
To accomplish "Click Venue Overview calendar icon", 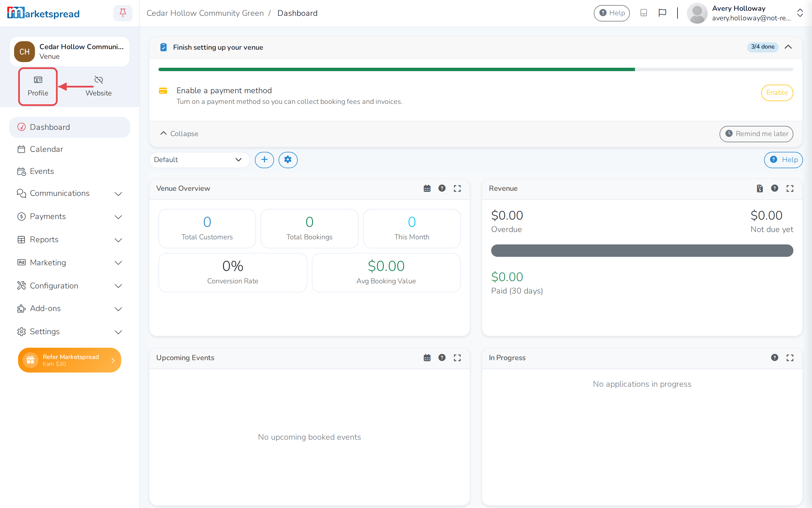I will (427, 189).
